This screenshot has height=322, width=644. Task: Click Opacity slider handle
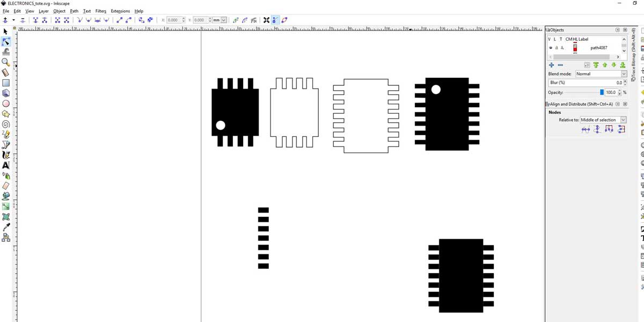[x=602, y=92]
